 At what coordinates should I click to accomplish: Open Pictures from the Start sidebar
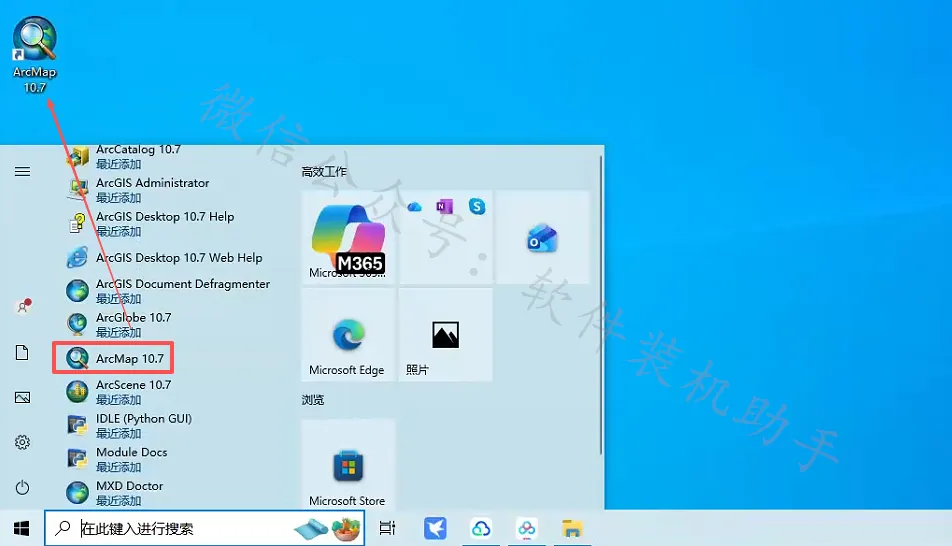tap(22, 398)
